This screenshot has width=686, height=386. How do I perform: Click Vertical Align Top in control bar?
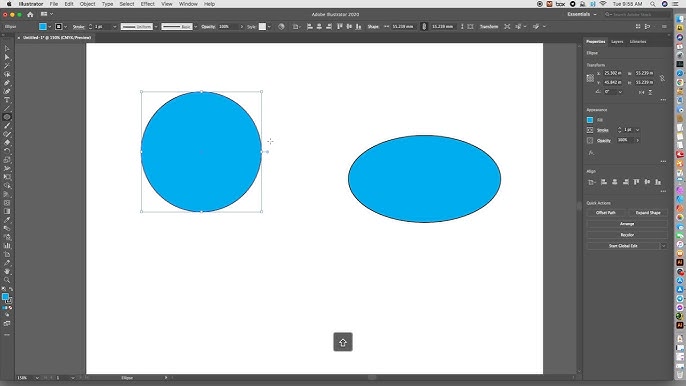point(340,27)
